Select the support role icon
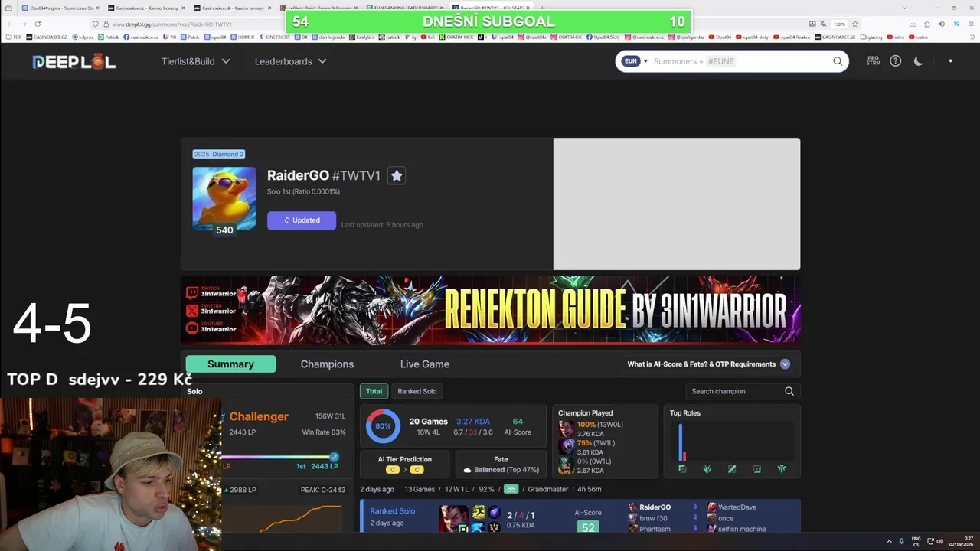Viewport: 980px width, 551px height. (x=782, y=469)
